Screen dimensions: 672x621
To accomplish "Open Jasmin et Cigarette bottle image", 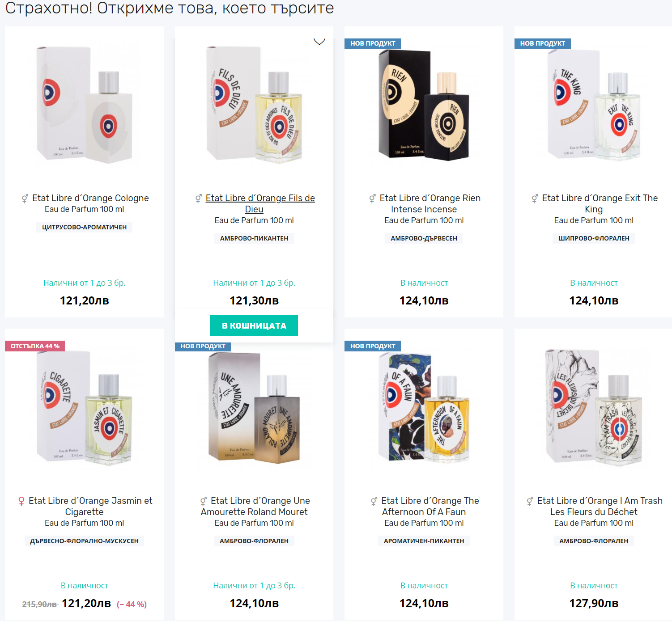I will click(x=84, y=408).
